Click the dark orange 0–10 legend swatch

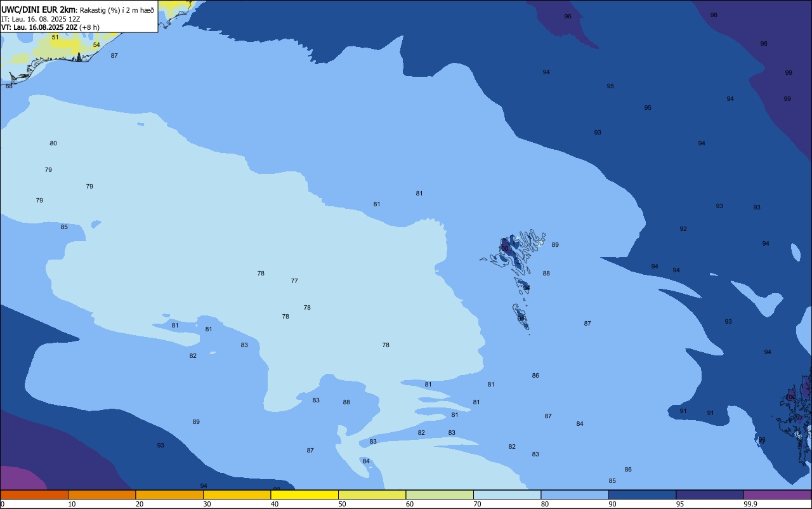click(34, 494)
